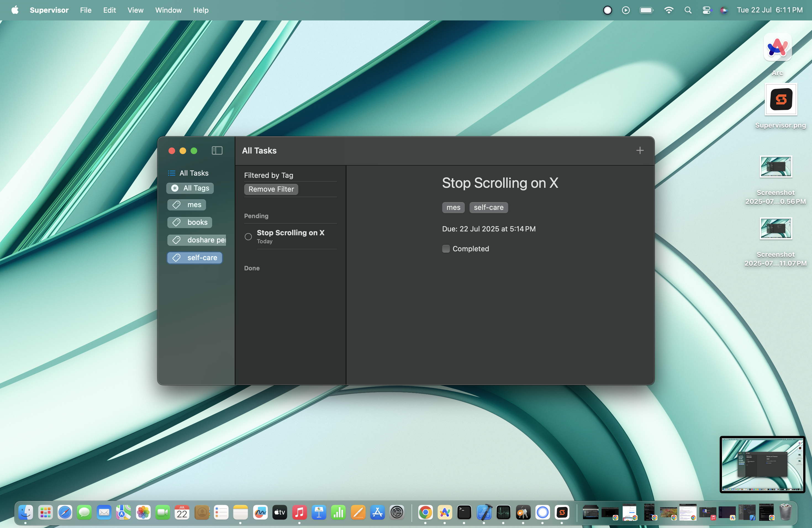
Task: Open Finder from Dock
Action: [26, 512]
